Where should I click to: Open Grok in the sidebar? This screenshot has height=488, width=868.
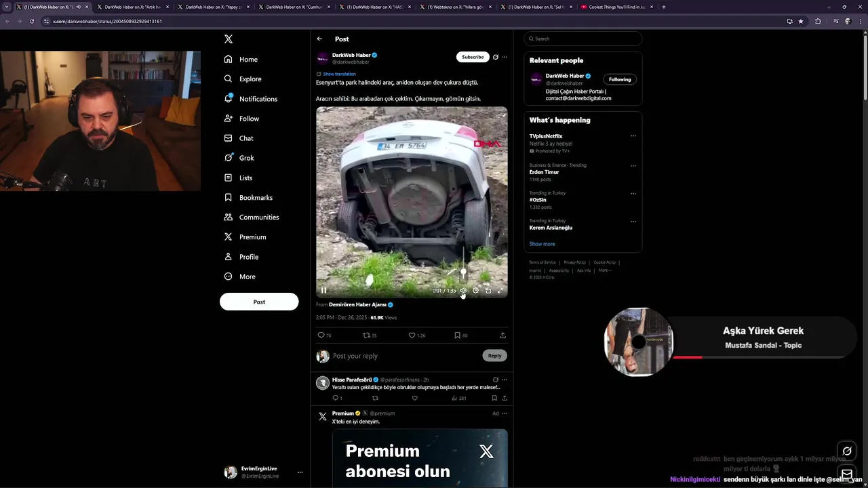tap(239, 158)
